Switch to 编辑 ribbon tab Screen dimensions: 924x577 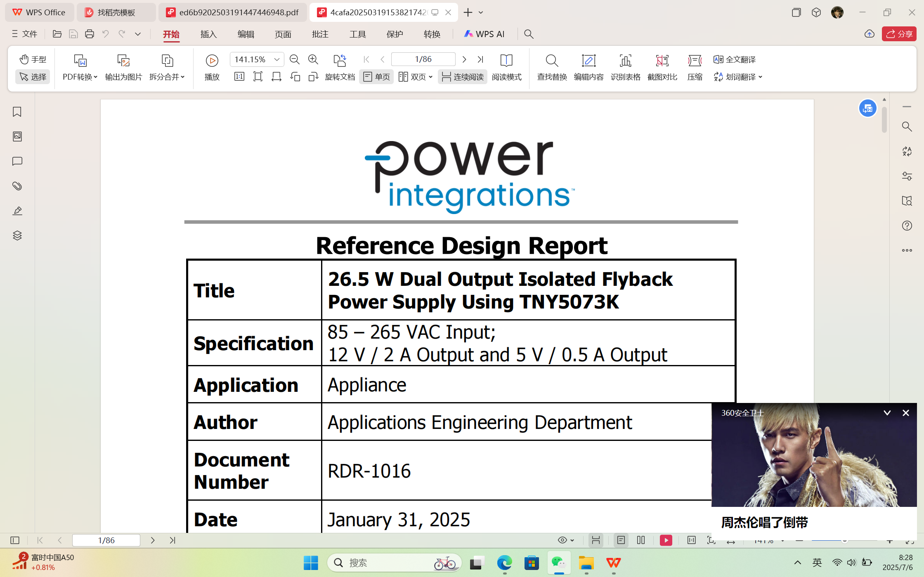pyautogui.click(x=246, y=34)
